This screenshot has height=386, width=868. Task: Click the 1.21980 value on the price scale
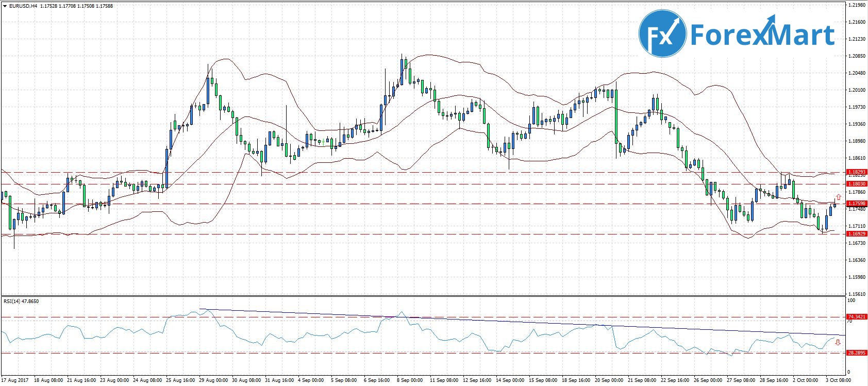click(x=856, y=5)
